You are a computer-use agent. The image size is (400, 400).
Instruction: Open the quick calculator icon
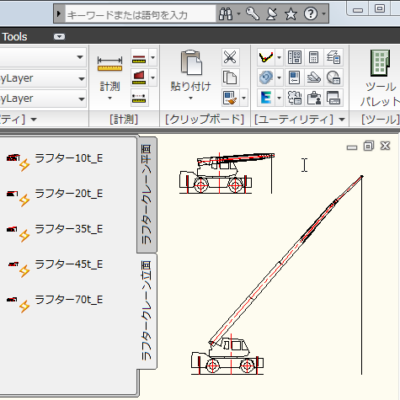(313, 57)
